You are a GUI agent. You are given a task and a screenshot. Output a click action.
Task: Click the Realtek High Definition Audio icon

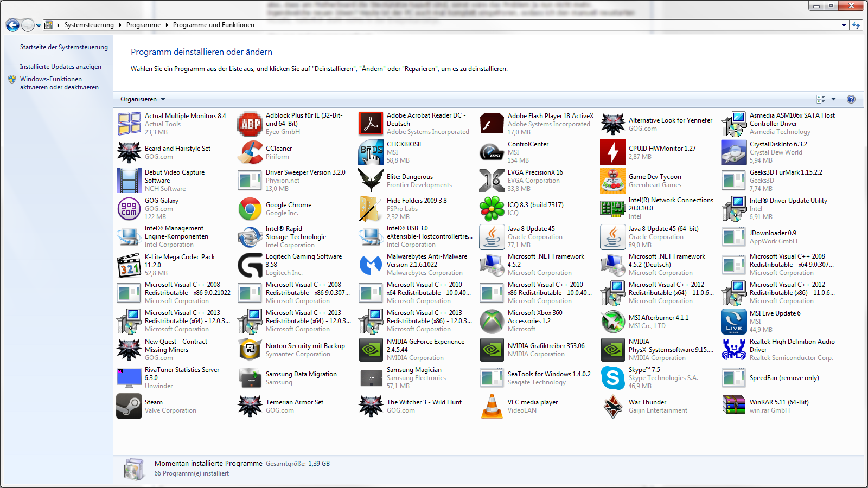click(734, 350)
